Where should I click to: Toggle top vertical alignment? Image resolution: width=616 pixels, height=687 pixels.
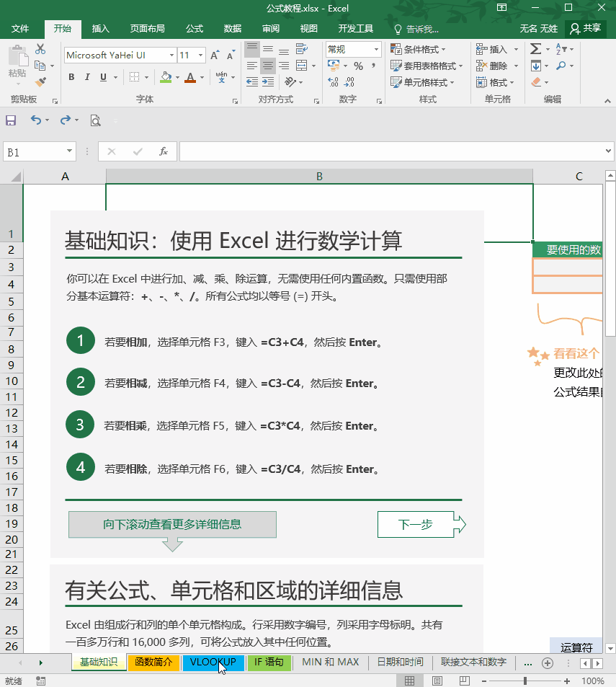coord(251,48)
